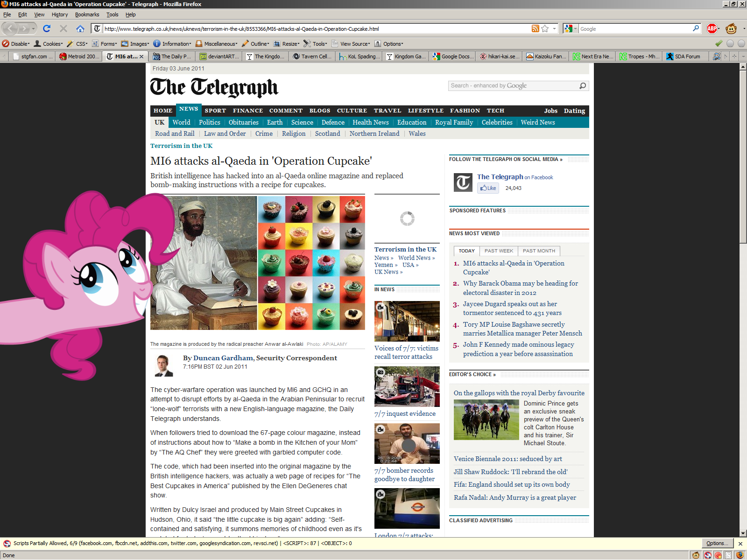Click NoScript Options button

(717, 544)
